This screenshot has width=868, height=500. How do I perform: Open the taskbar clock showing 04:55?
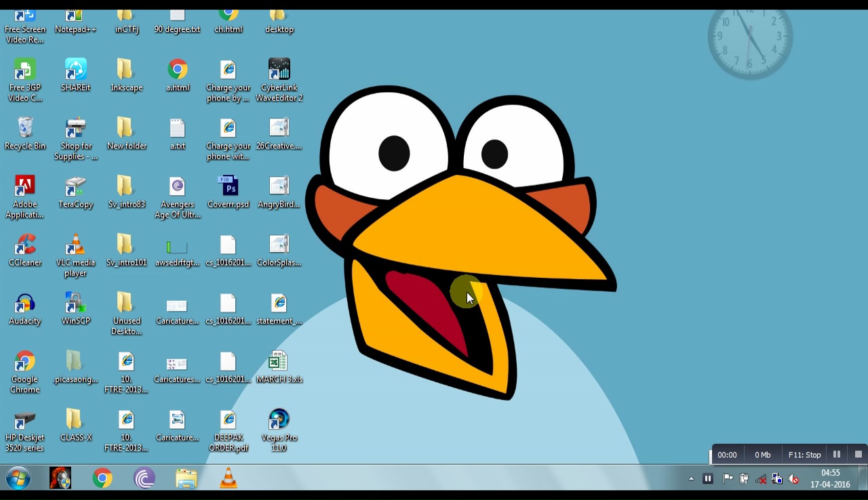pos(830,478)
